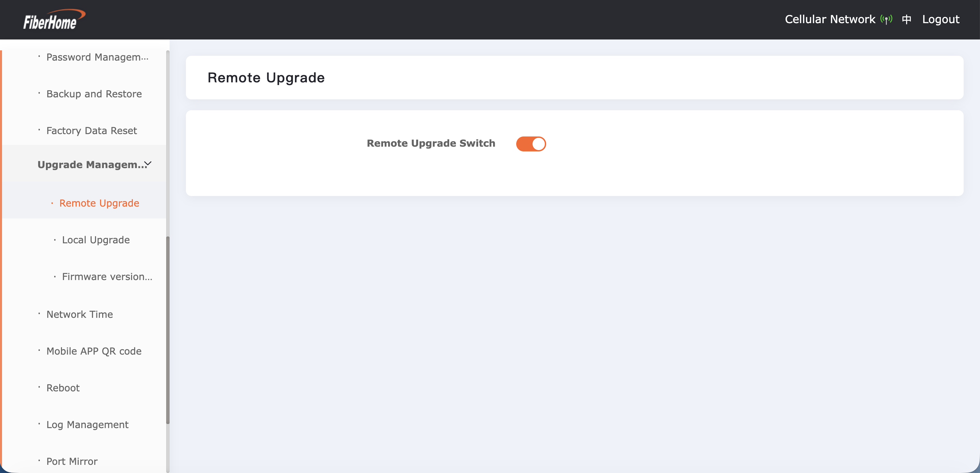This screenshot has width=980, height=473.
Task: Open Network Time settings
Action: 80,314
